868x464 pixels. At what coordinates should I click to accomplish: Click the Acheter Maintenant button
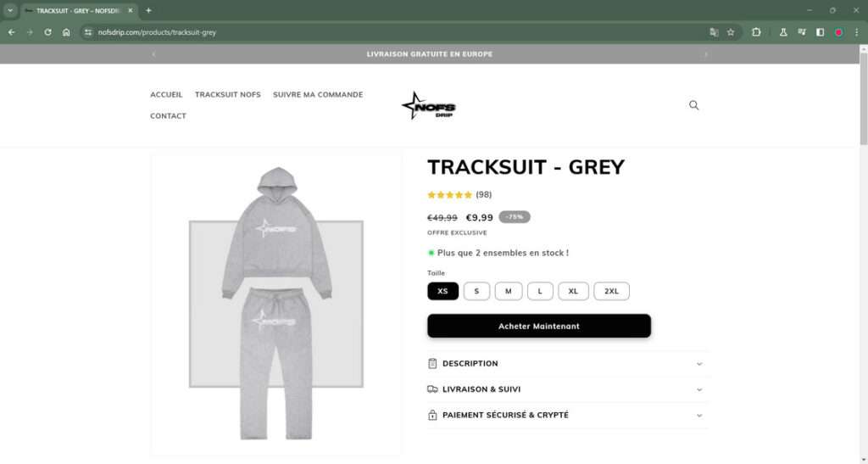(x=539, y=326)
